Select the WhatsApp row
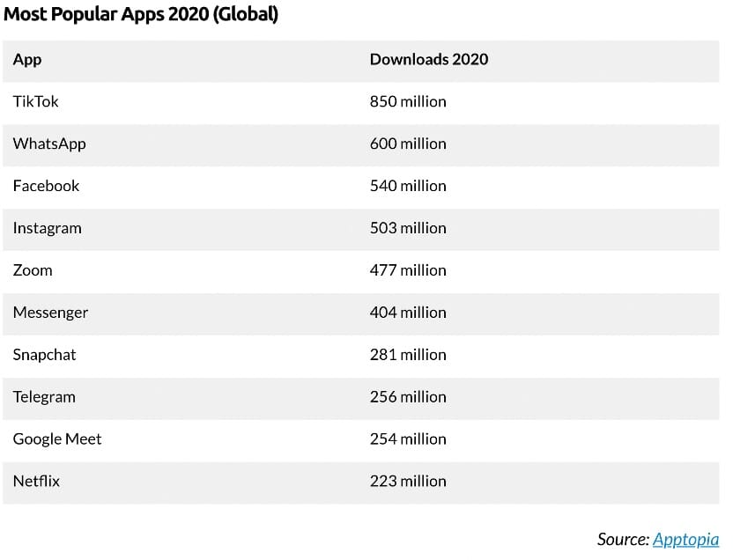 [x=49, y=144]
